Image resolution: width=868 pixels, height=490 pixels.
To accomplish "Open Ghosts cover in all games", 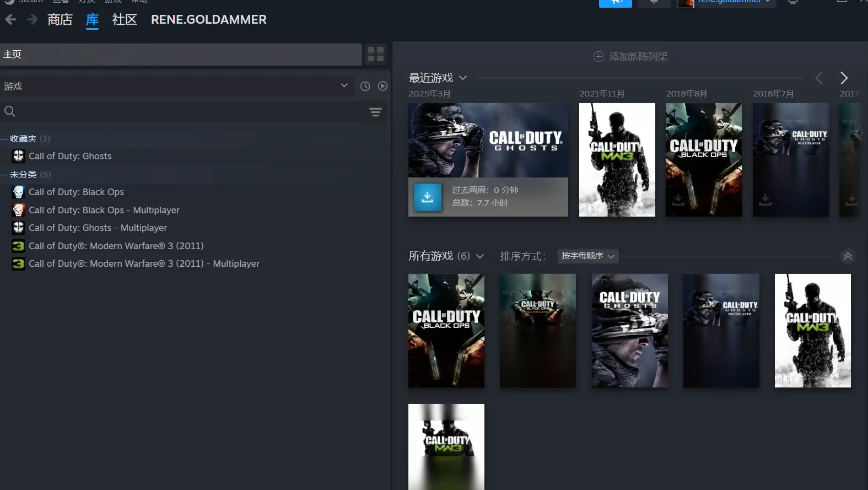I will (x=630, y=331).
